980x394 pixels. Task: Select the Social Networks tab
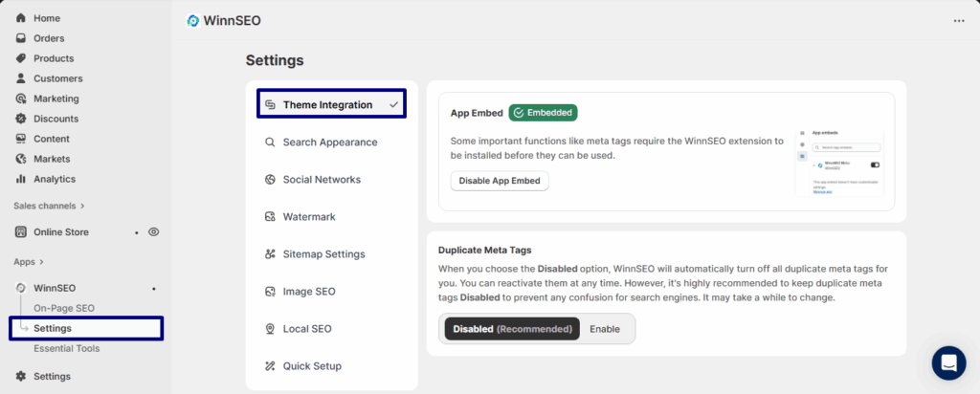pyautogui.click(x=332, y=179)
